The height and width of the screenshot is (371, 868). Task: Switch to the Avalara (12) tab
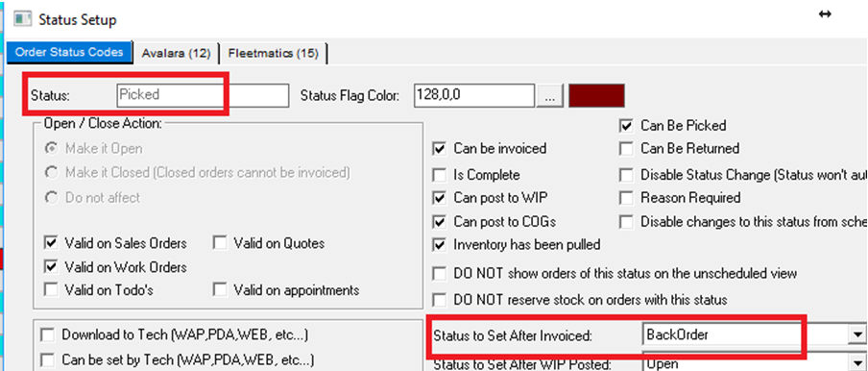pos(176,54)
